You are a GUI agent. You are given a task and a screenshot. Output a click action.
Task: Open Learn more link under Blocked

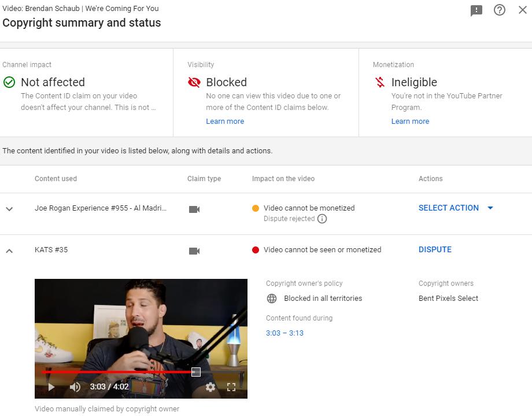click(225, 122)
